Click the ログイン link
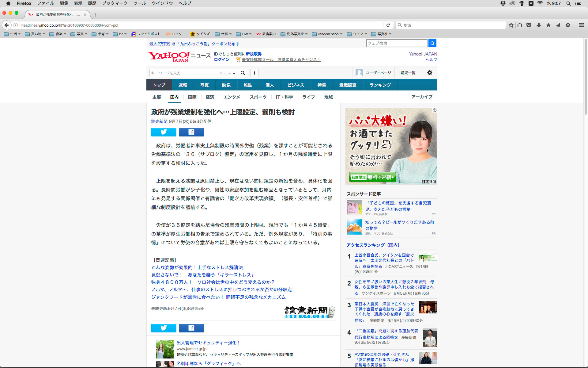Image resolution: width=588 pixels, height=368 pixels. pyautogui.click(x=221, y=59)
